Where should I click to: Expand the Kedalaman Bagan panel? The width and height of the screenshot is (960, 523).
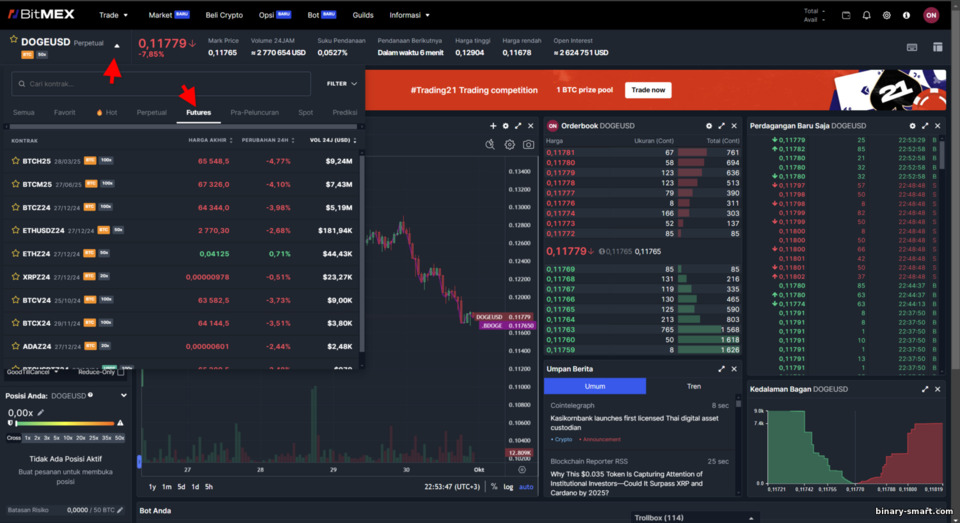tap(924, 389)
